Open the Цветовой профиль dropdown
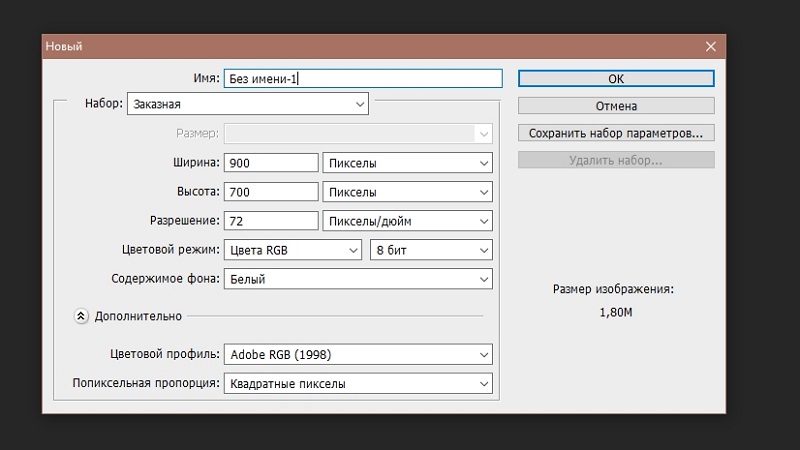The height and width of the screenshot is (450, 800). 358,354
